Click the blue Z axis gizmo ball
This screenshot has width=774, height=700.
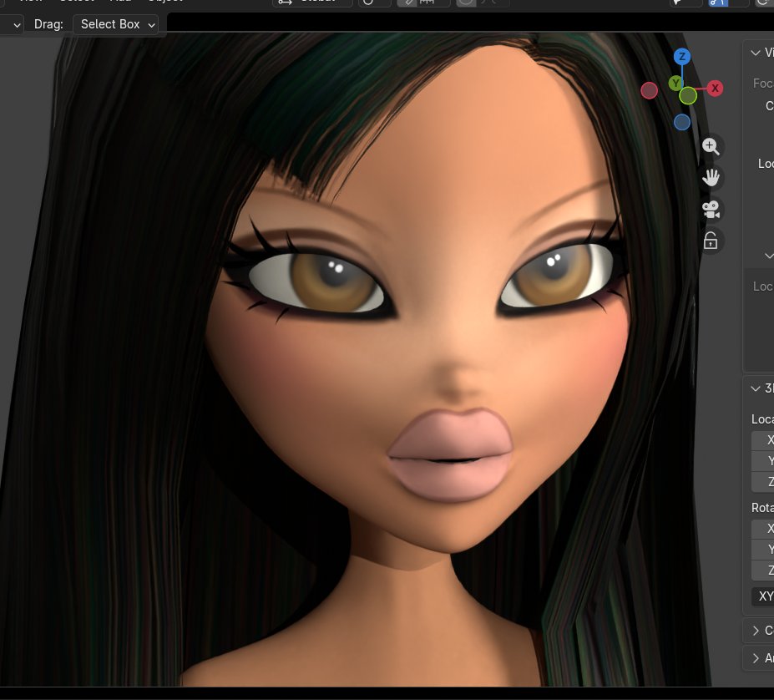681,56
